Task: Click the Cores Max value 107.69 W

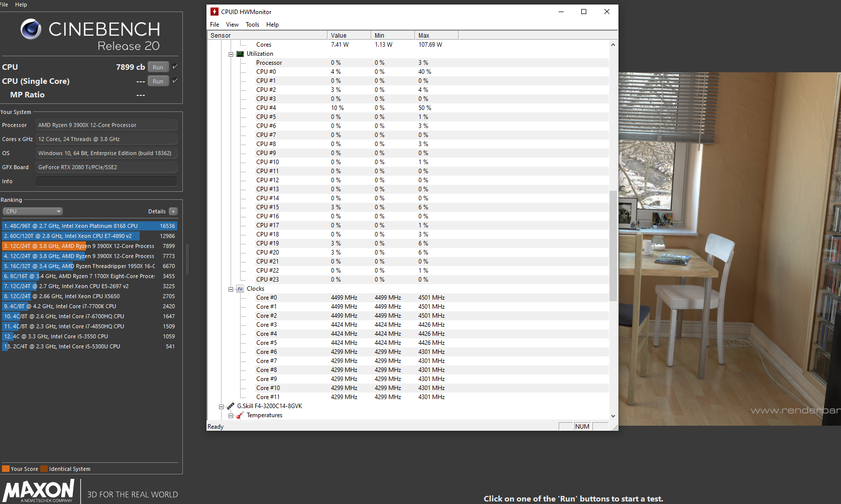Action: tap(430, 45)
